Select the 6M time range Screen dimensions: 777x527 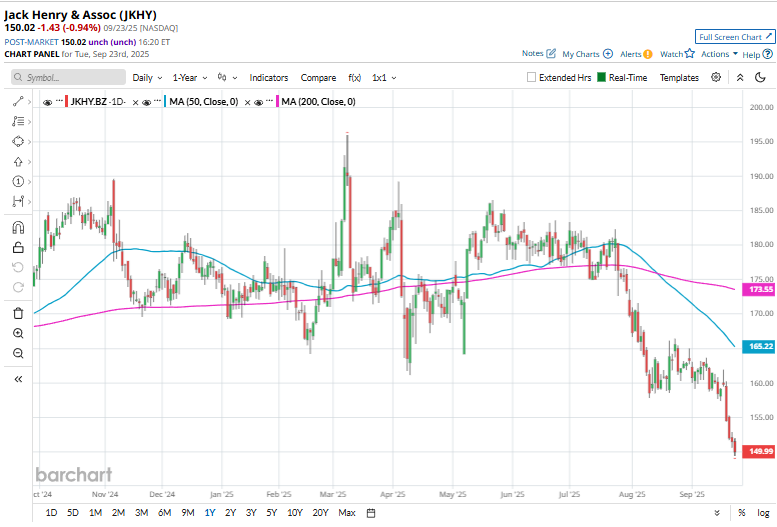[165, 513]
